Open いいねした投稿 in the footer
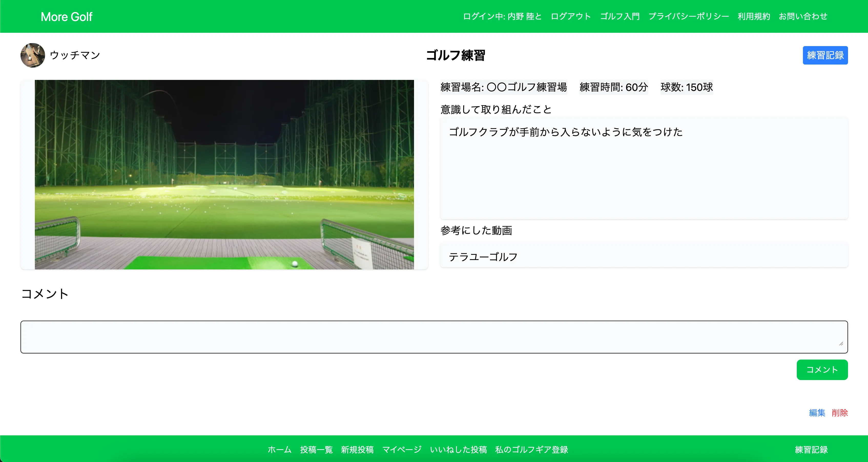This screenshot has width=868, height=462. pyautogui.click(x=458, y=449)
